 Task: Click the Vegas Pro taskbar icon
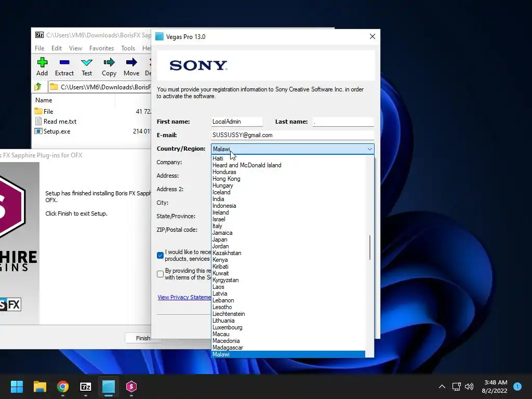[109, 387]
